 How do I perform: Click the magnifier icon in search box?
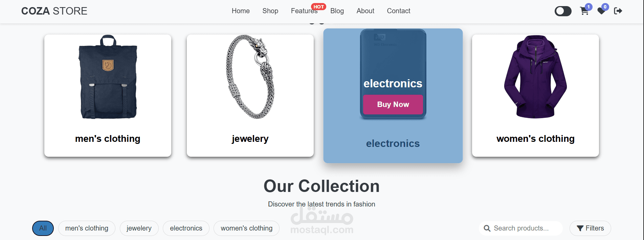tap(487, 228)
